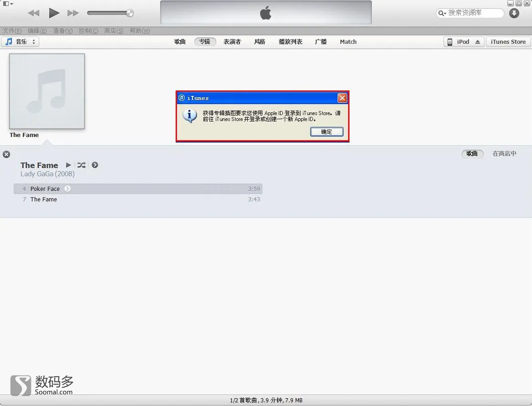Click The Fame album title under artwork
Image resolution: width=532 pixels, height=406 pixels.
click(x=24, y=135)
